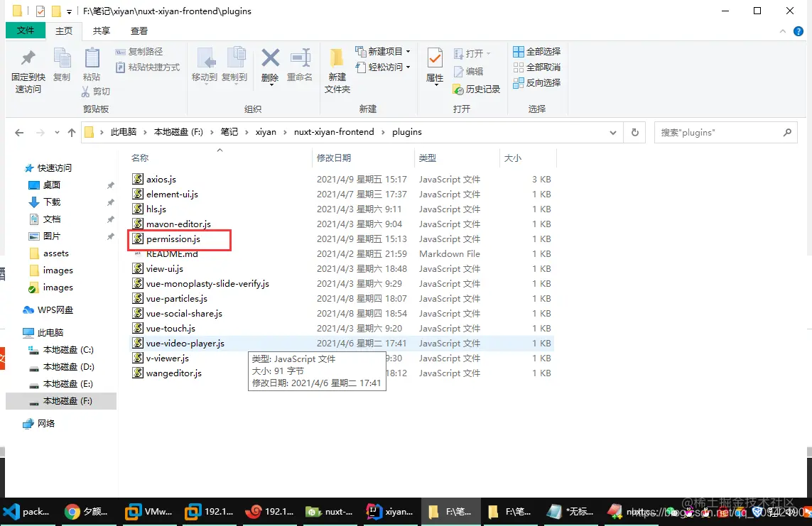Screen dimensions: 812x526
Task: Open recent locations dropdown arrow
Action: click(57, 133)
